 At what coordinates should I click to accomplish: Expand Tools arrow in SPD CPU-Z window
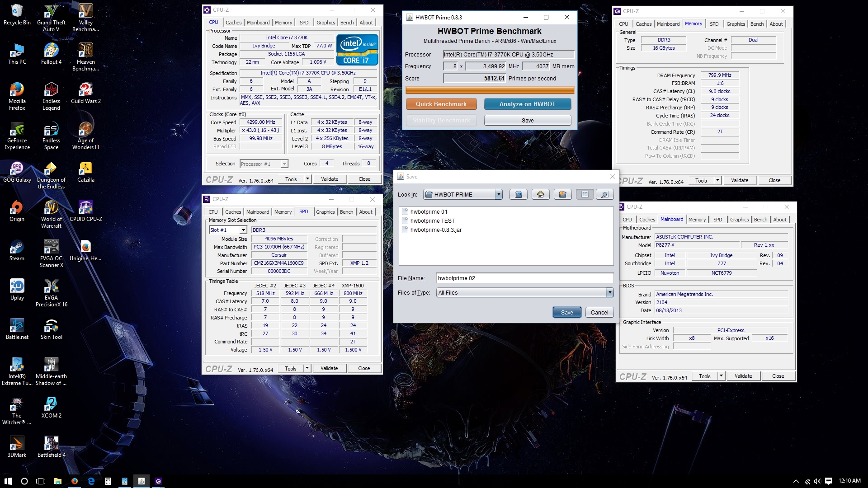point(307,368)
